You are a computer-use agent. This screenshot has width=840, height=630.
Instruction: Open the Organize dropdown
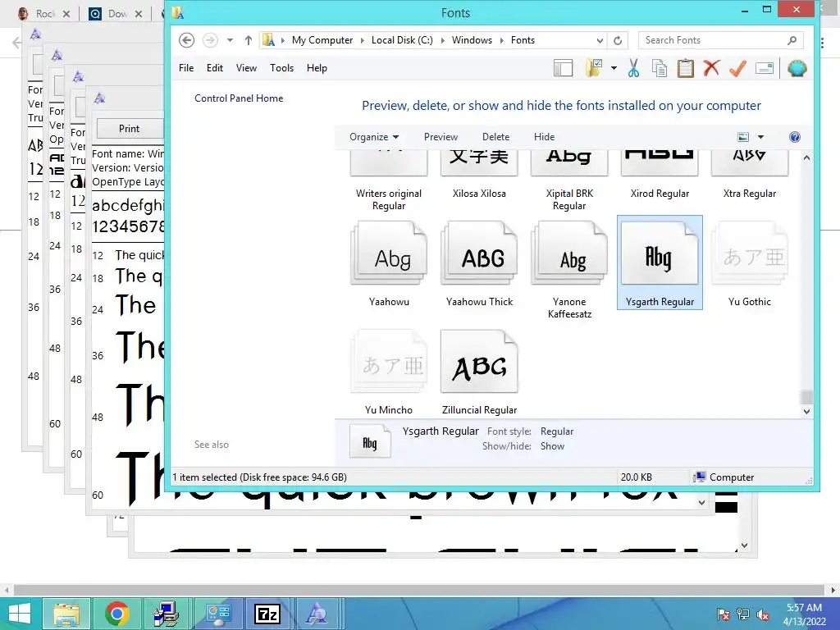[x=374, y=137]
